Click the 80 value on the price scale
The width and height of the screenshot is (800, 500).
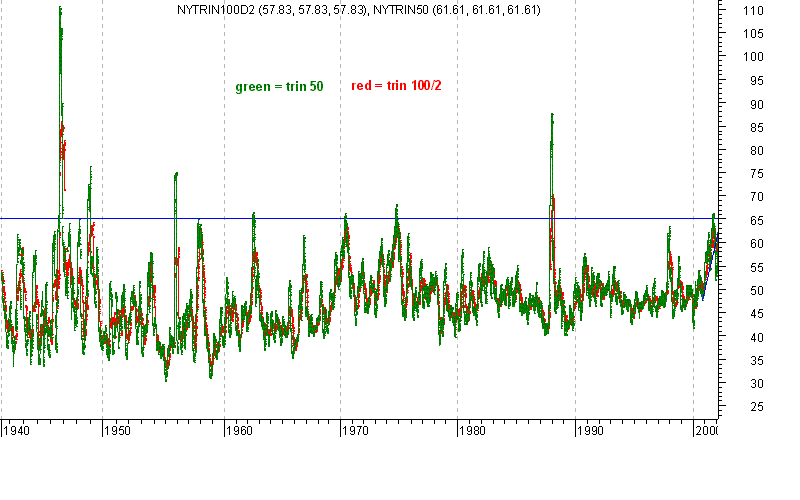757,151
